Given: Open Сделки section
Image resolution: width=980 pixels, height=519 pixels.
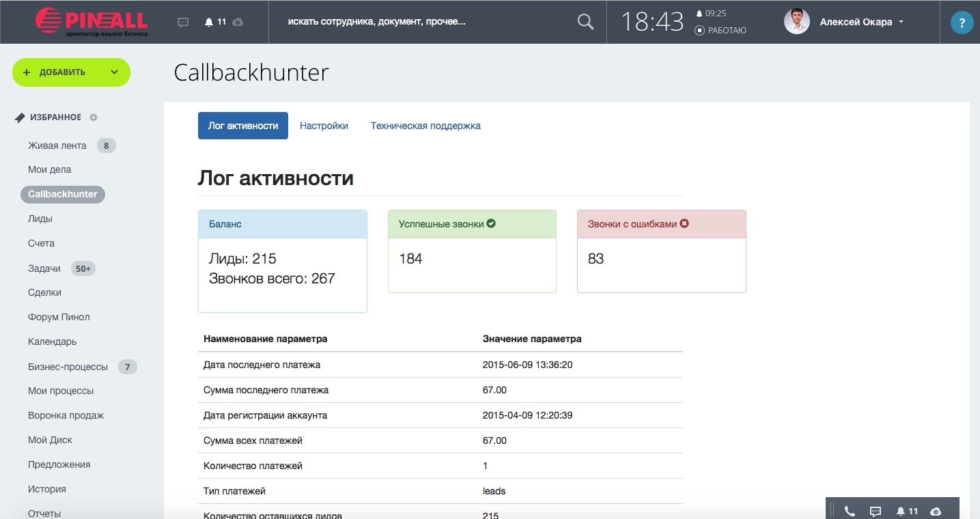Looking at the screenshot, I should coord(44,292).
